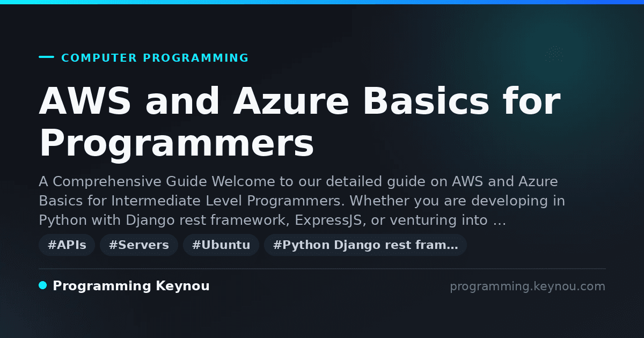Click the cyan dot beside Programming Keynou
The height and width of the screenshot is (338, 644).
[x=43, y=285]
